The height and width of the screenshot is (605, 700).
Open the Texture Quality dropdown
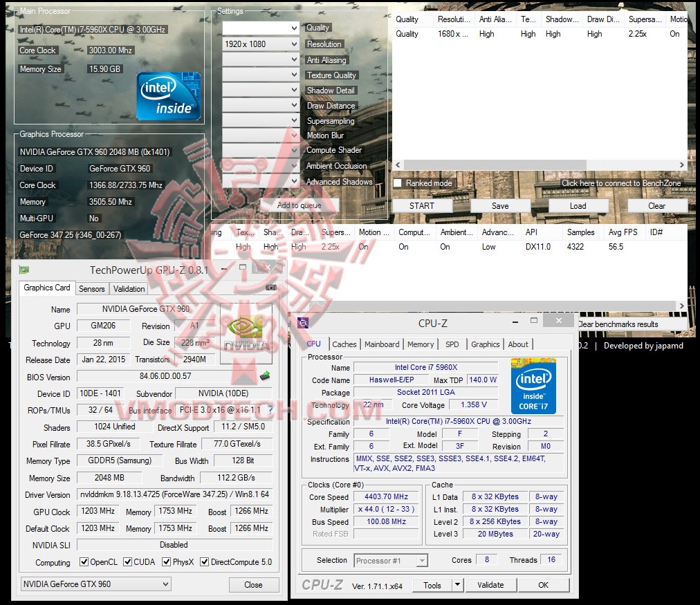[261, 75]
